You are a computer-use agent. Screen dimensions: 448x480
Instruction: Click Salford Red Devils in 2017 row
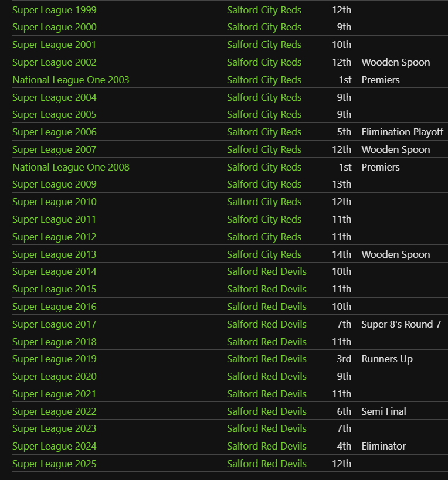(267, 325)
